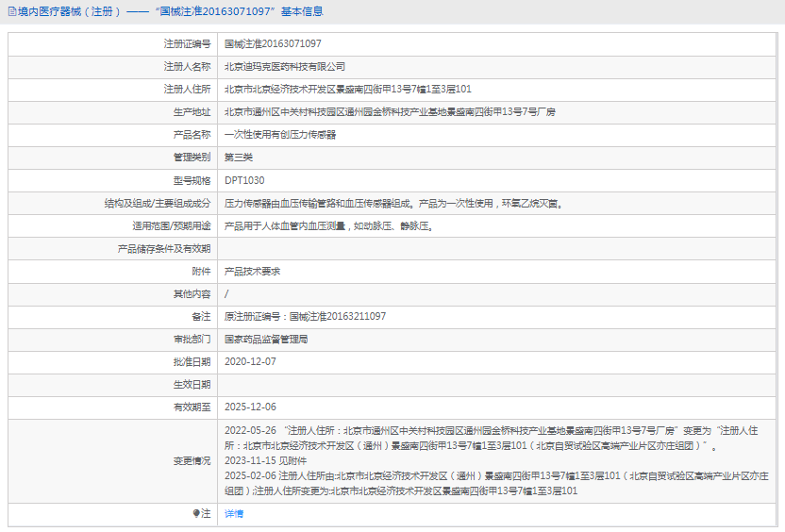This screenshot has width=785, height=532.
Task: Click the bullet icon beside 注 label
Action: 196,513
